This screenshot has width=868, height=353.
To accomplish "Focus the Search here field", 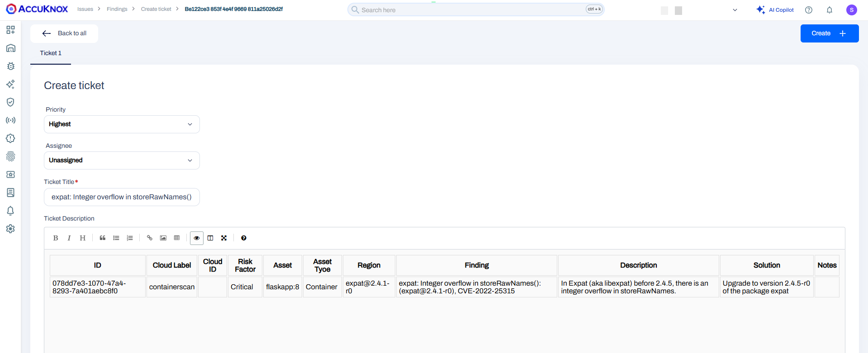I will (x=476, y=9).
